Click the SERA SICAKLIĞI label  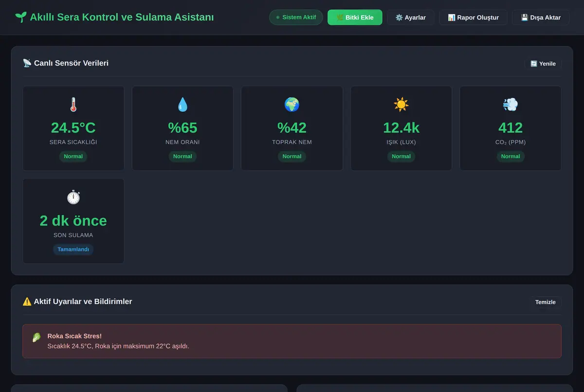[73, 142]
